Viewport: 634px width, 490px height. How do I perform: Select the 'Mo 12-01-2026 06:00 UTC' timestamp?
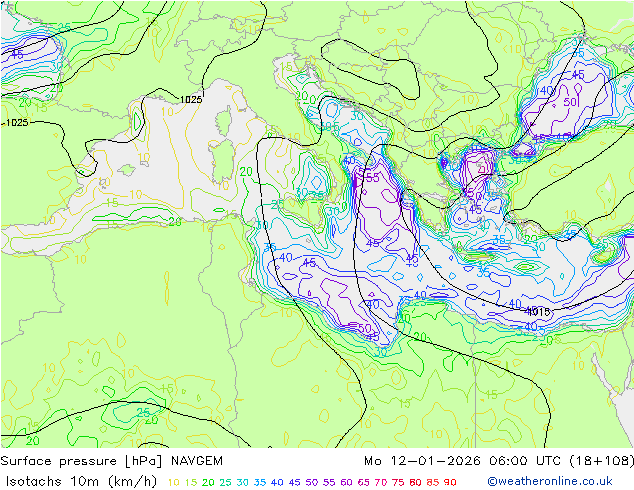[x=463, y=461]
